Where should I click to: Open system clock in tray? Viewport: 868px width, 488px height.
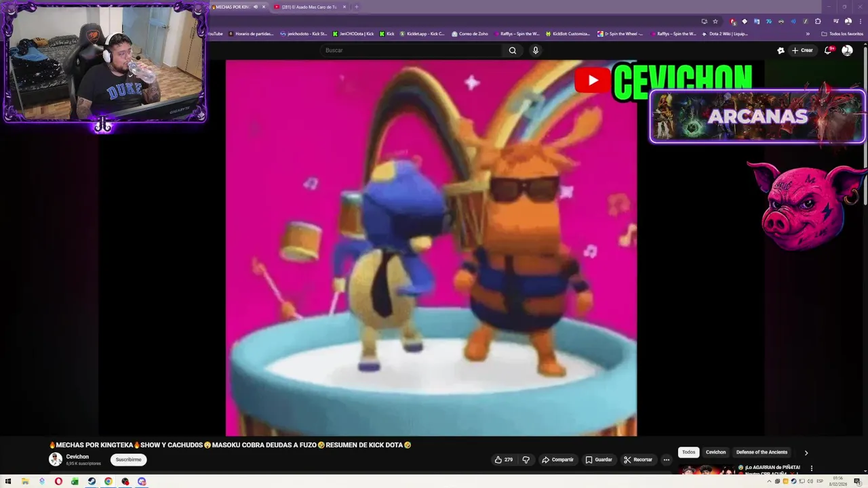[x=838, y=481]
